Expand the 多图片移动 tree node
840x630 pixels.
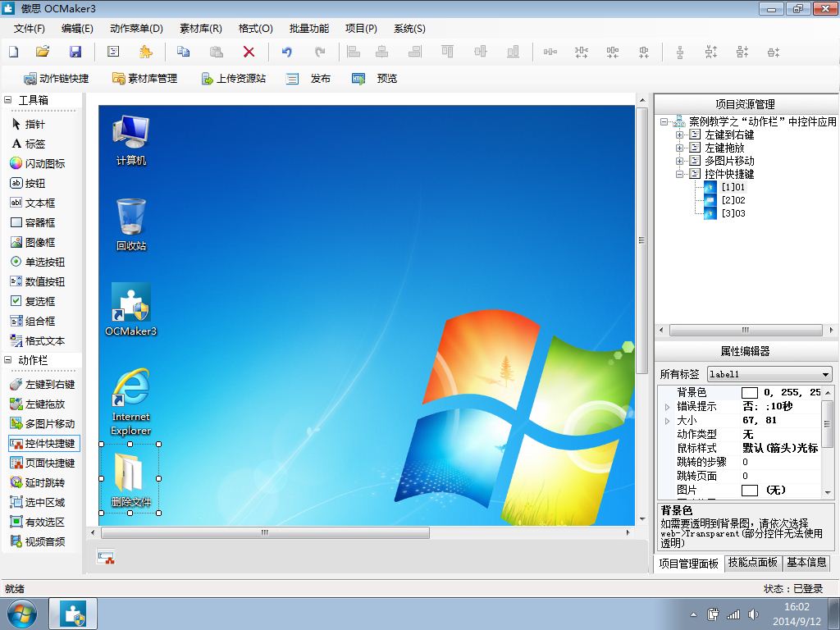pyautogui.click(x=679, y=161)
